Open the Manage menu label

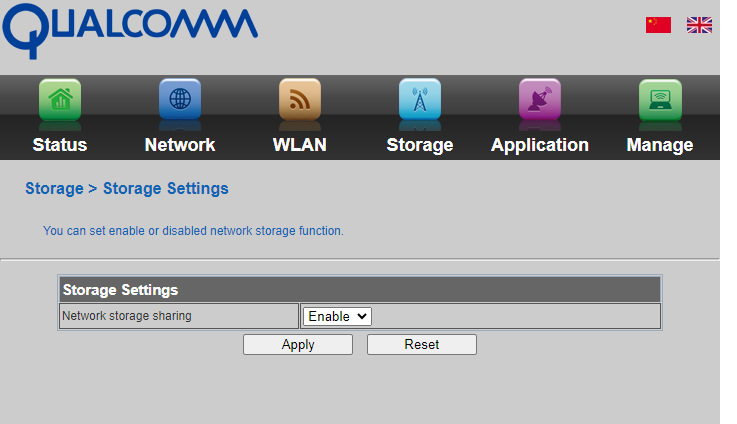(660, 145)
